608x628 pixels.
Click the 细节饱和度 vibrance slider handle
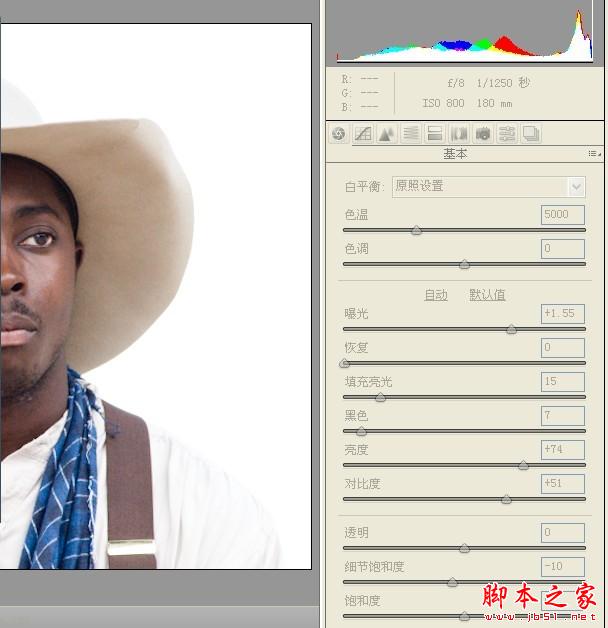pos(452,582)
